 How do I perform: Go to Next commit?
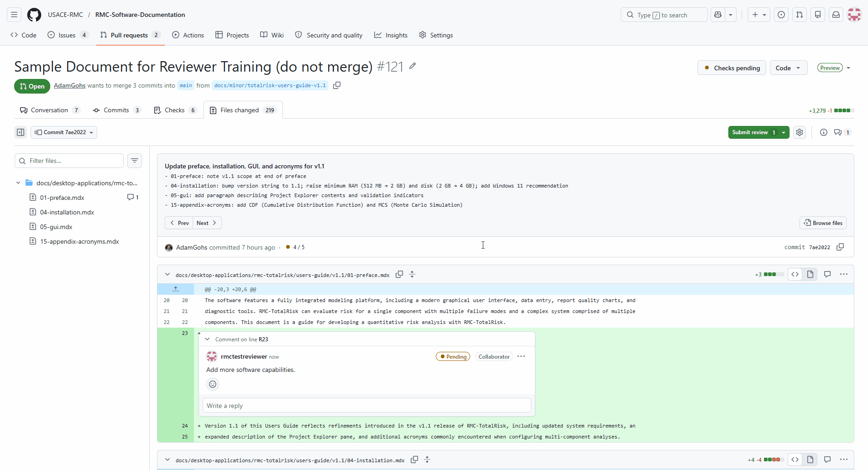pos(207,223)
